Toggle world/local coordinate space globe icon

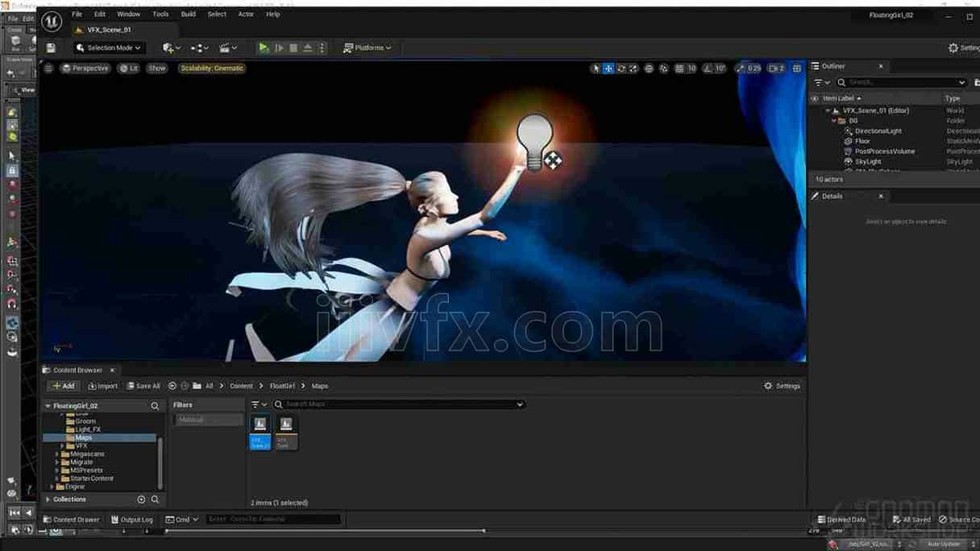click(649, 68)
